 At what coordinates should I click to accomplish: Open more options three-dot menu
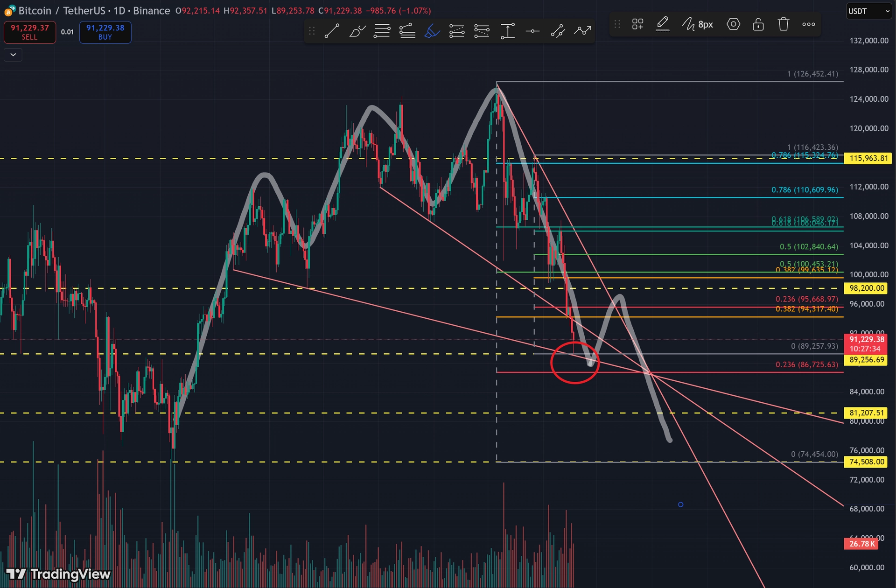[x=809, y=24]
